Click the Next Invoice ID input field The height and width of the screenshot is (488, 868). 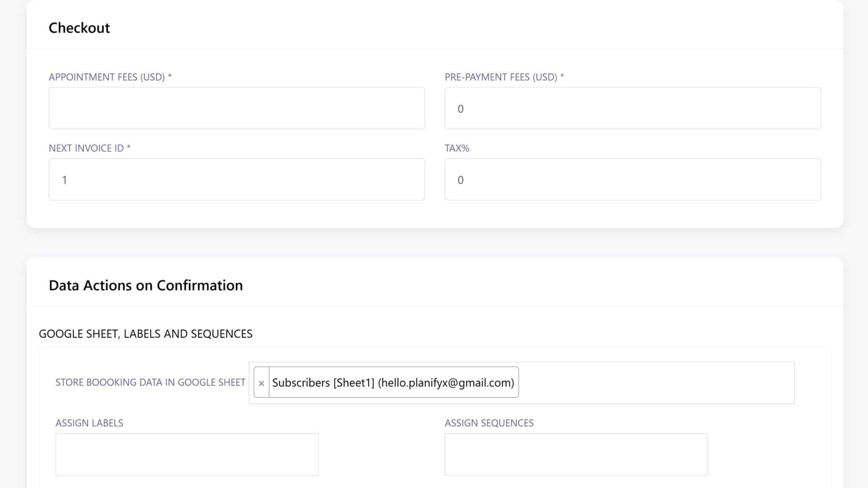click(x=236, y=180)
